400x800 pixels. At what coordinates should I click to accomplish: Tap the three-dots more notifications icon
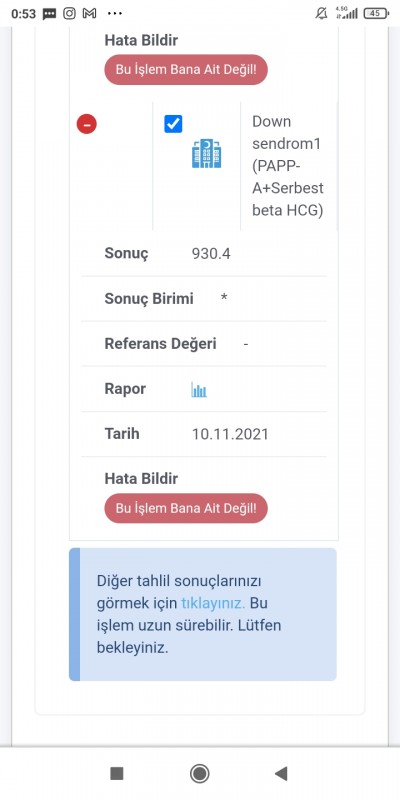(x=115, y=13)
